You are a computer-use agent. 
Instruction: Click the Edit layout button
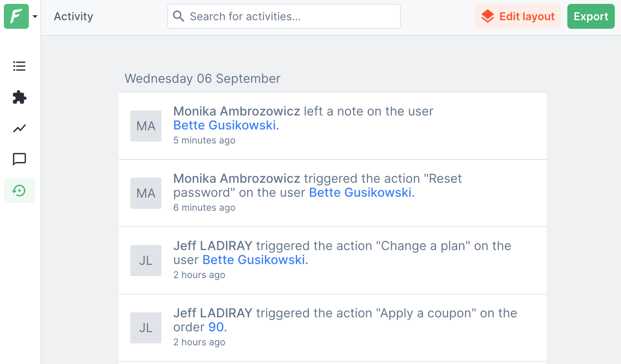[x=517, y=16]
